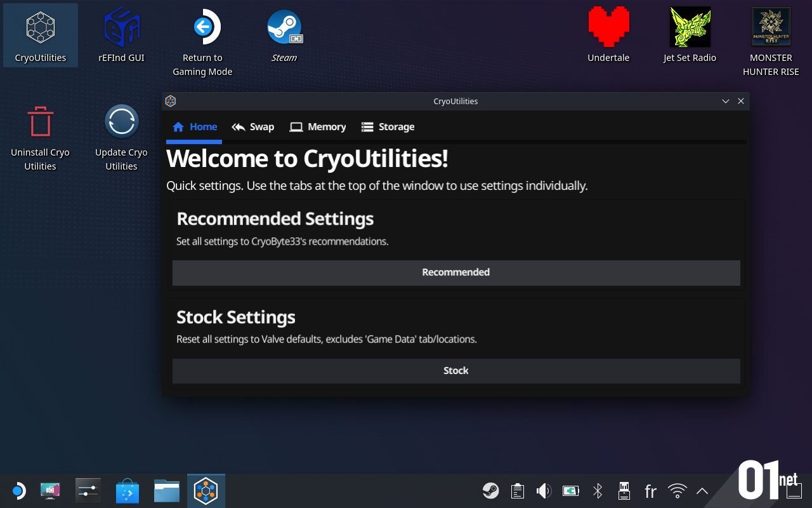Image resolution: width=812 pixels, height=508 pixels.
Task: Open the volume control in the tray
Action: 544,491
